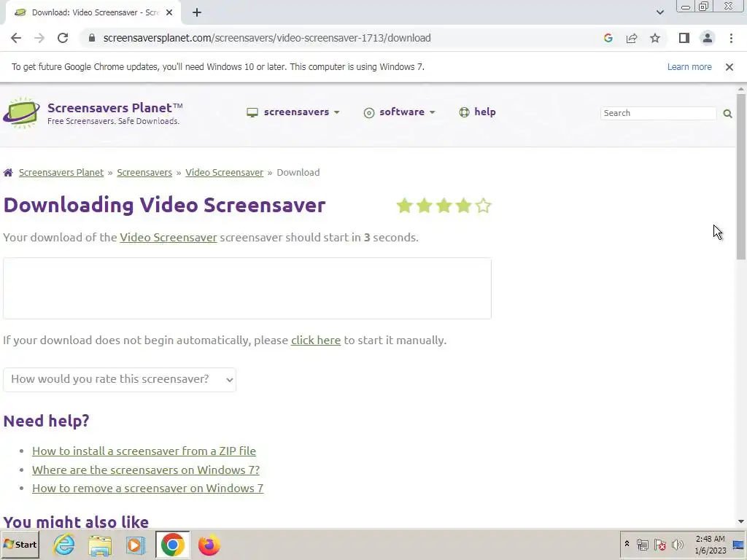The width and height of the screenshot is (747, 560).
Task: Click the scrollbar down arrow
Action: click(x=741, y=521)
